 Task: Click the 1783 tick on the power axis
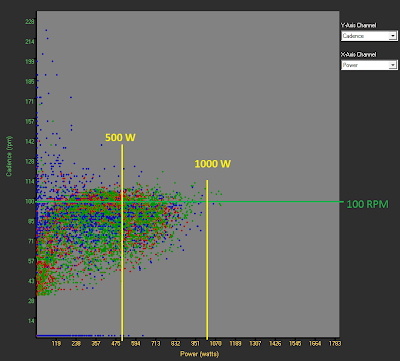click(335, 344)
